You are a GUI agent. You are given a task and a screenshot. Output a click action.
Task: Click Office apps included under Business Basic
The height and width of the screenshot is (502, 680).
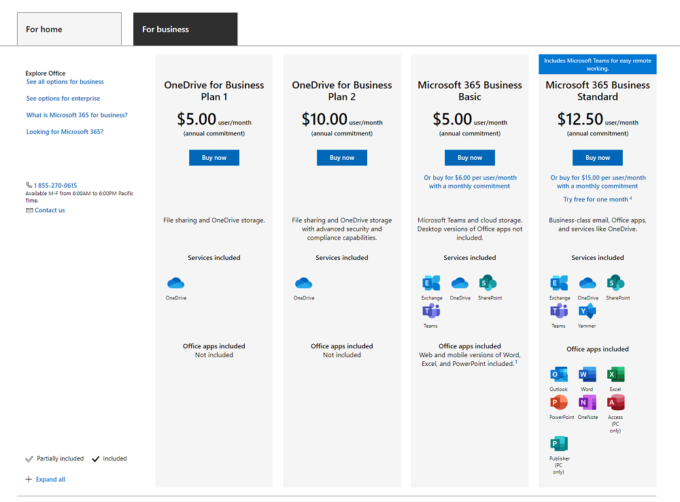point(470,346)
